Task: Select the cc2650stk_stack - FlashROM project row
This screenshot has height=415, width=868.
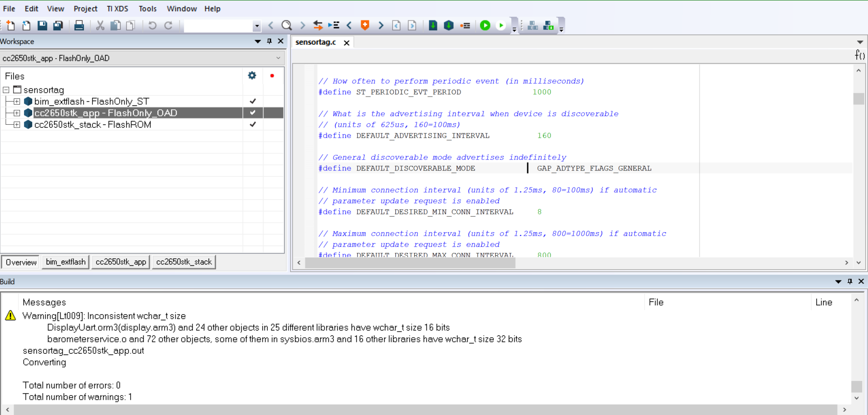Action: 93,125
